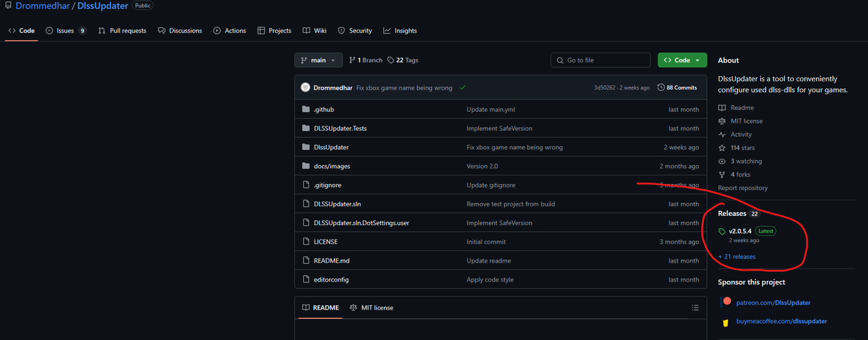View the 3 watching link

(x=740, y=161)
